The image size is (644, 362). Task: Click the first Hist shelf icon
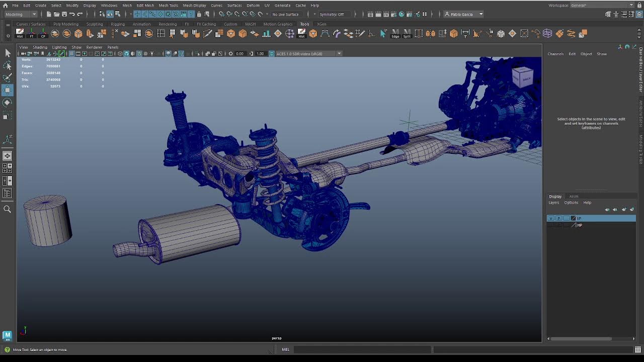(x=20, y=34)
